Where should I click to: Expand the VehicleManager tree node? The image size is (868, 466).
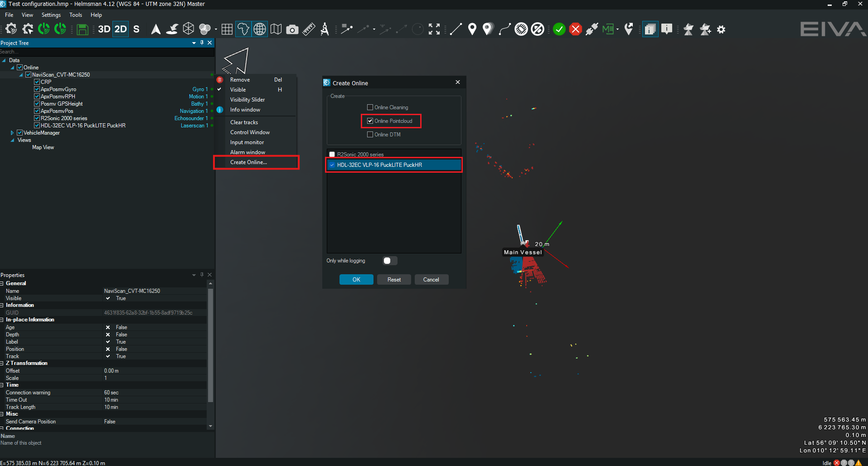12,133
